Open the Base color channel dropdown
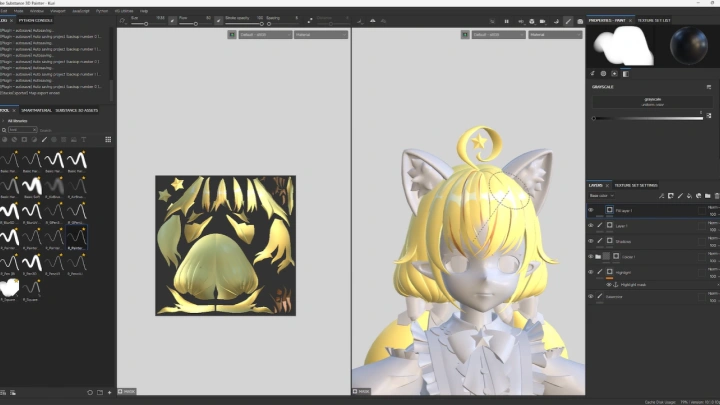The height and width of the screenshot is (405, 720). pyautogui.click(x=601, y=196)
